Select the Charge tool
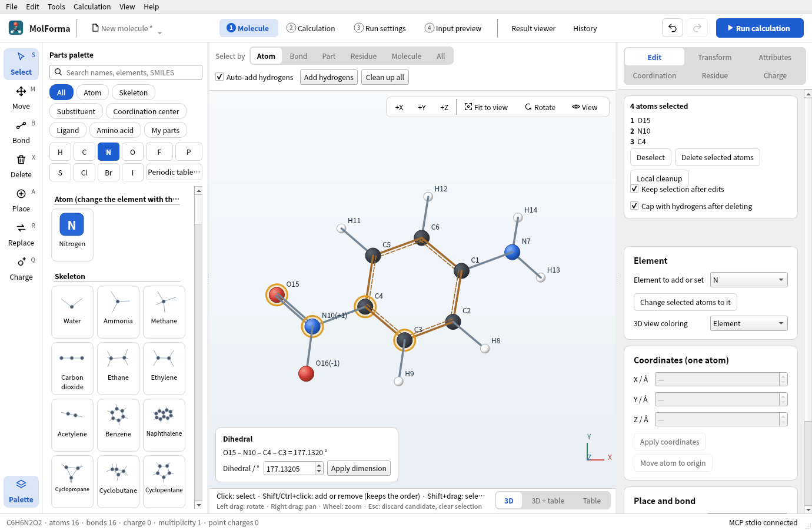The width and height of the screenshot is (812, 530). 21,269
